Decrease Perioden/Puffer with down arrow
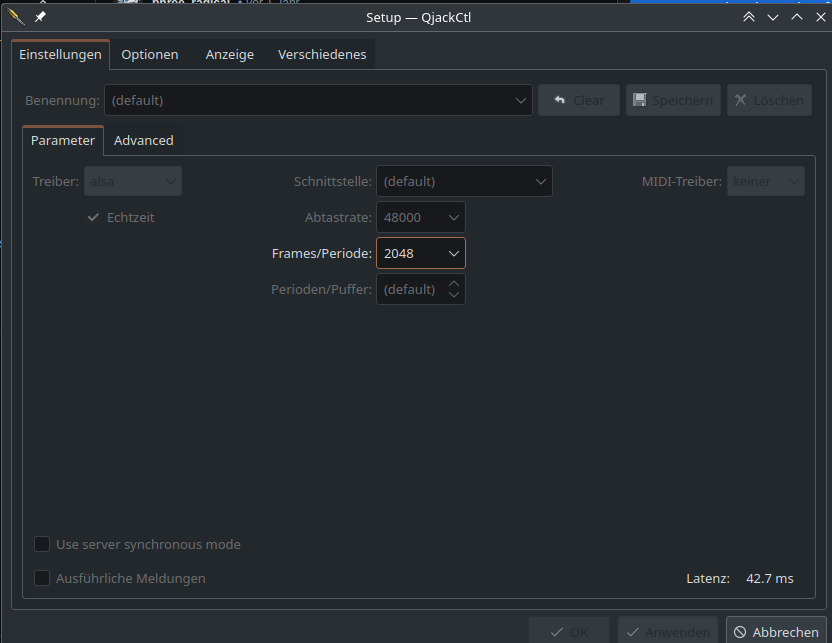832x643 pixels. (x=454, y=295)
